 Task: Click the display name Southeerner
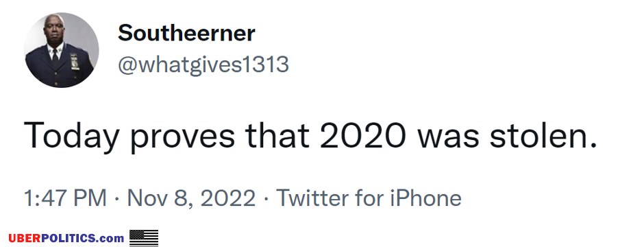[186, 33]
